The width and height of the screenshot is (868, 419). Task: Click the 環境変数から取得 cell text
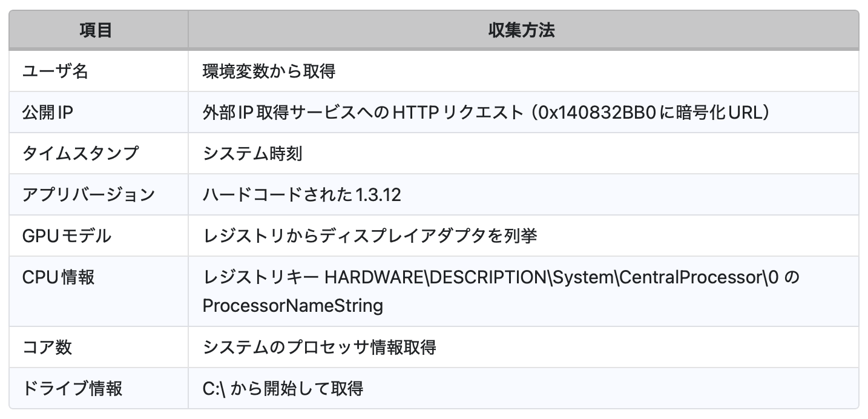click(269, 71)
